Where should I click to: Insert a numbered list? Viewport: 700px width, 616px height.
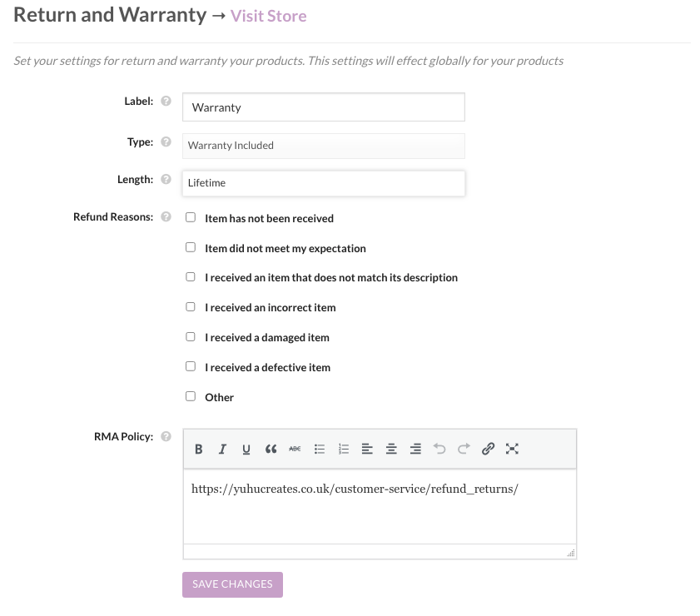(343, 449)
